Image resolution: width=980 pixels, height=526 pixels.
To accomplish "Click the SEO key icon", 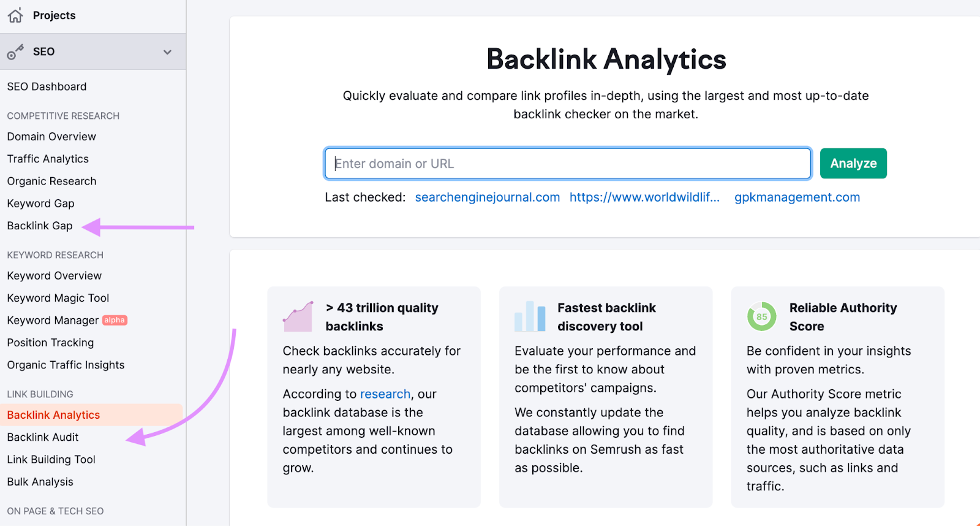I will tap(15, 52).
